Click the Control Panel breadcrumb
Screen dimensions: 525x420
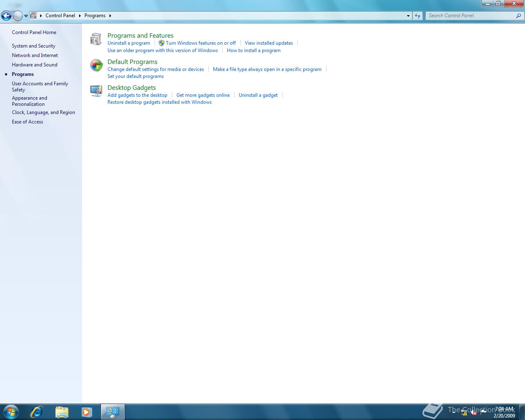[60, 16]
